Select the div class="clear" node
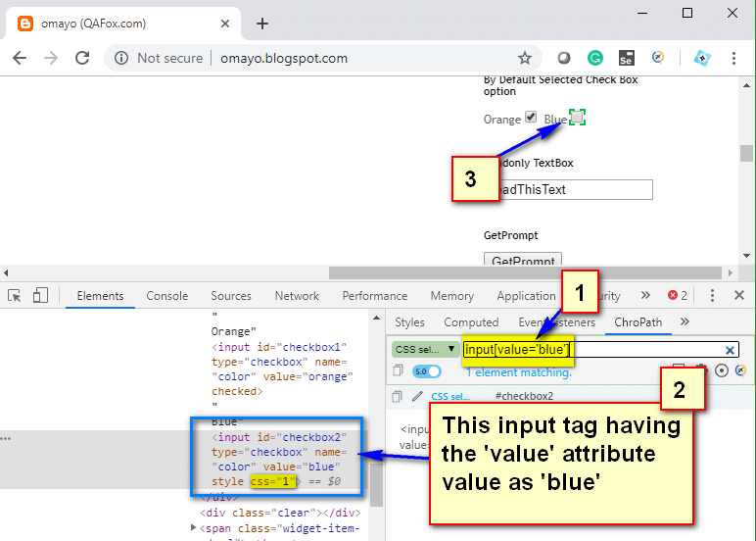 (x=281, y=513)
